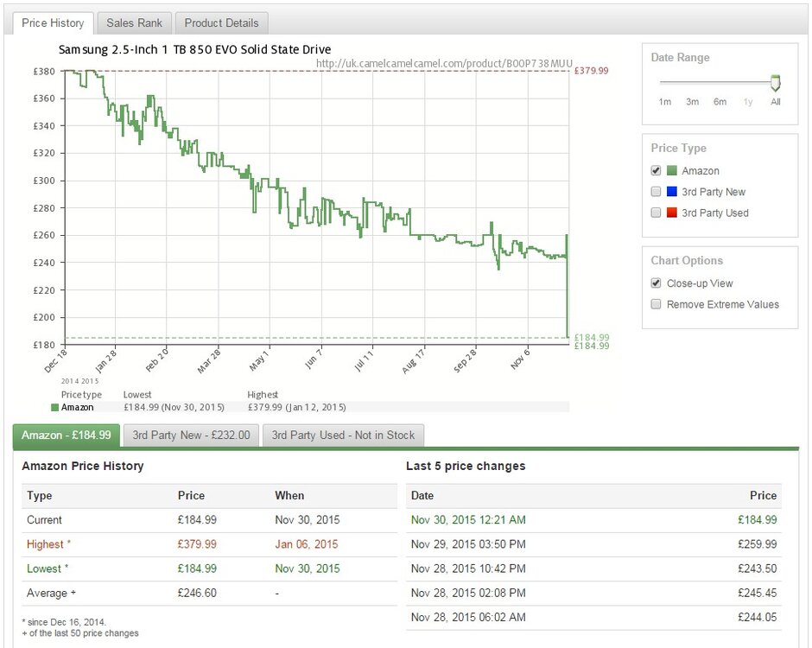The image size is (812, 648).
Task: Click the Lowest * row label
Action: pyautogui.click(x=48, y=569)
